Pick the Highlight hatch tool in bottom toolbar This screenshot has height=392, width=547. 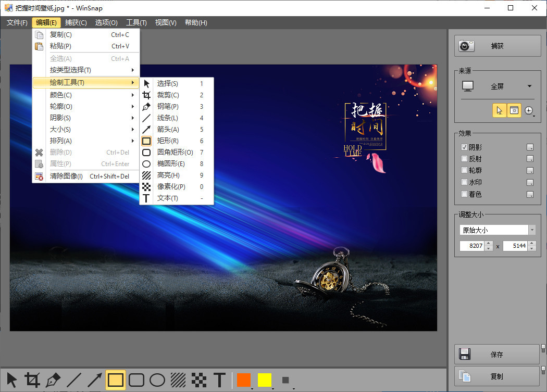[x=178, y=380]
